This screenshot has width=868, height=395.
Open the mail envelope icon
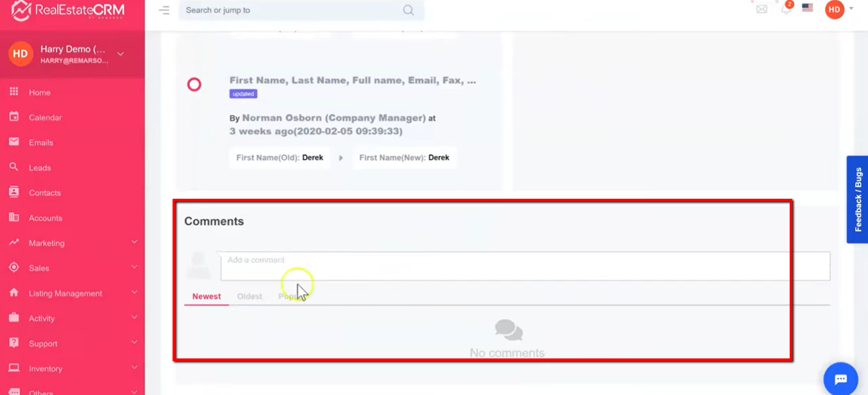pos(762,9)
